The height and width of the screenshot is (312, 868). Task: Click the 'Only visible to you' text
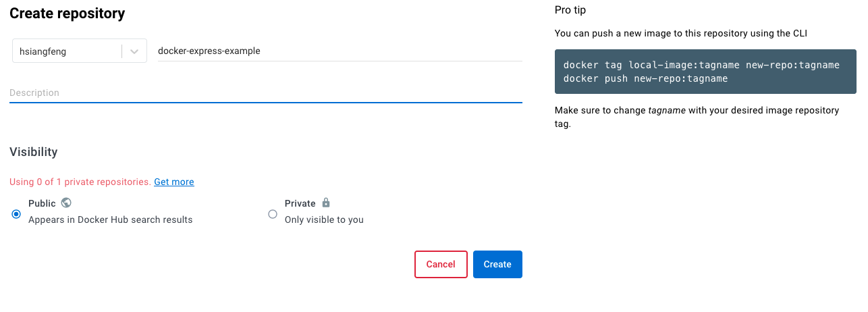click(324, 219)
